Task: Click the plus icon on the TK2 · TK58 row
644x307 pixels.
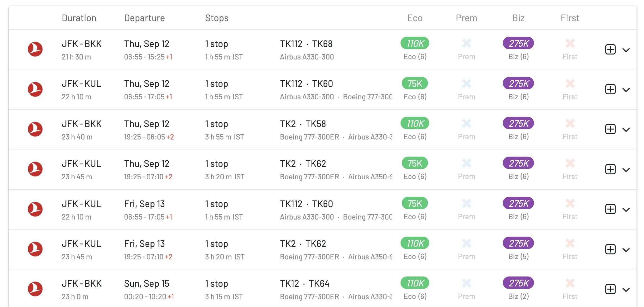Action: tap(610, 129)
